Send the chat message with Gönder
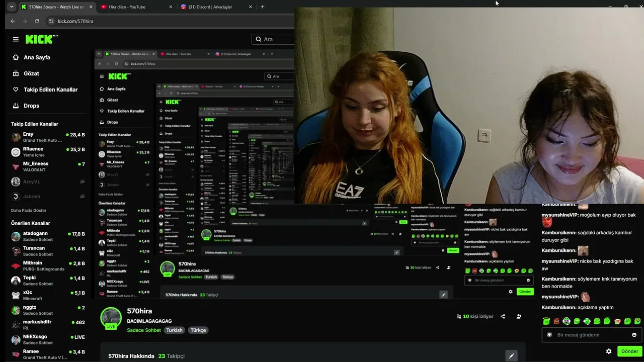644x362 pixels. pos(629,351)
